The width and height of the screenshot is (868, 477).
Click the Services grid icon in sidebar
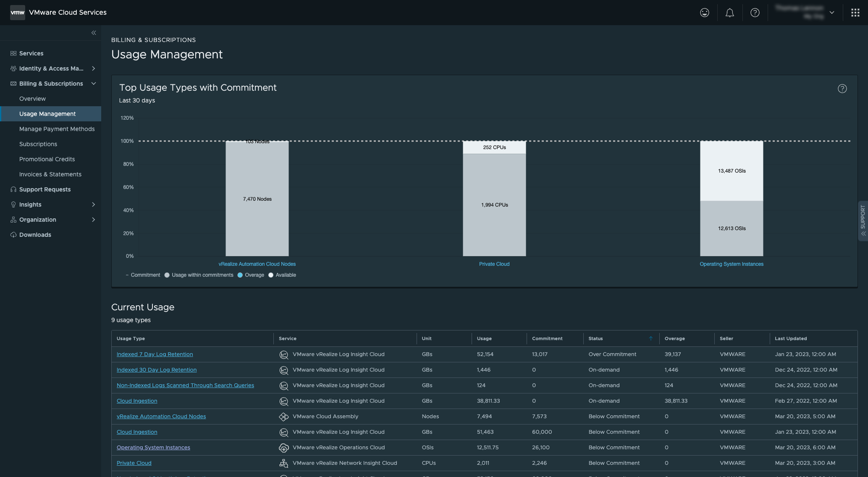coord(13,53)
